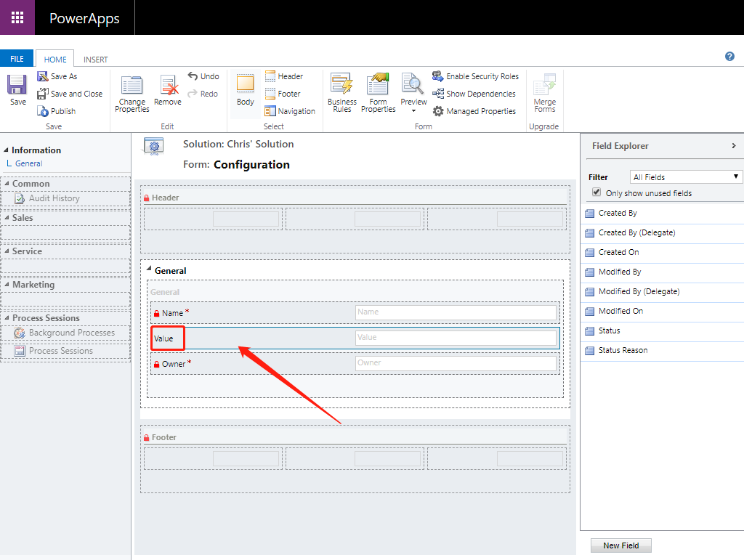Collapse the Sales navigation group
Viewport: 744px width, 560px height.
pyautogui.click(x=7, y=218)
